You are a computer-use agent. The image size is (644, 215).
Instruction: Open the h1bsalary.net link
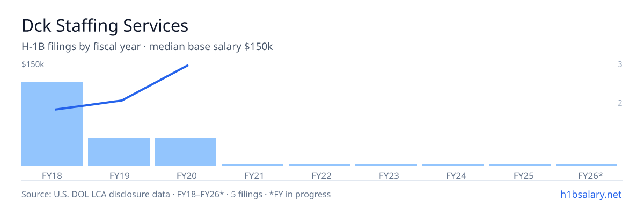(590, 194)
